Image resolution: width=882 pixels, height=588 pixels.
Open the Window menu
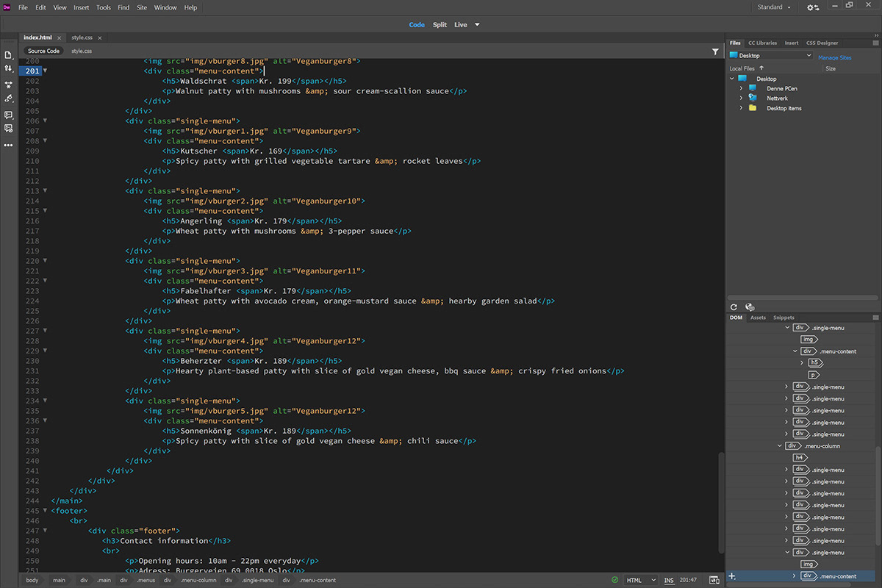click(x=165, y=7)
